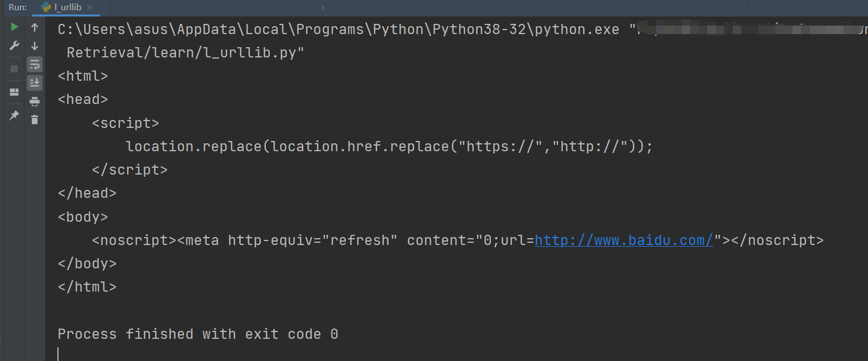The width and height of the screenshot is (868, 361).
Task: Print the console output
Action: [34, 101]
